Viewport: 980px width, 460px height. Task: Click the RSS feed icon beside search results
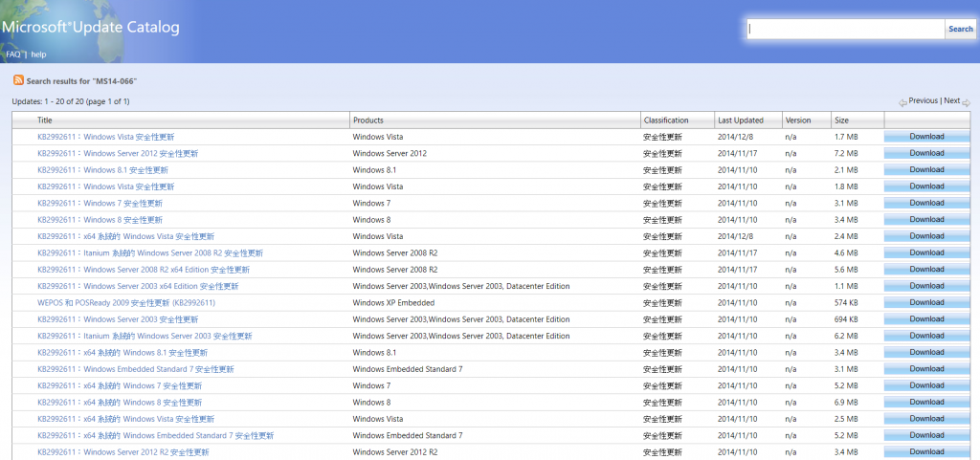[x=19, y=80]
